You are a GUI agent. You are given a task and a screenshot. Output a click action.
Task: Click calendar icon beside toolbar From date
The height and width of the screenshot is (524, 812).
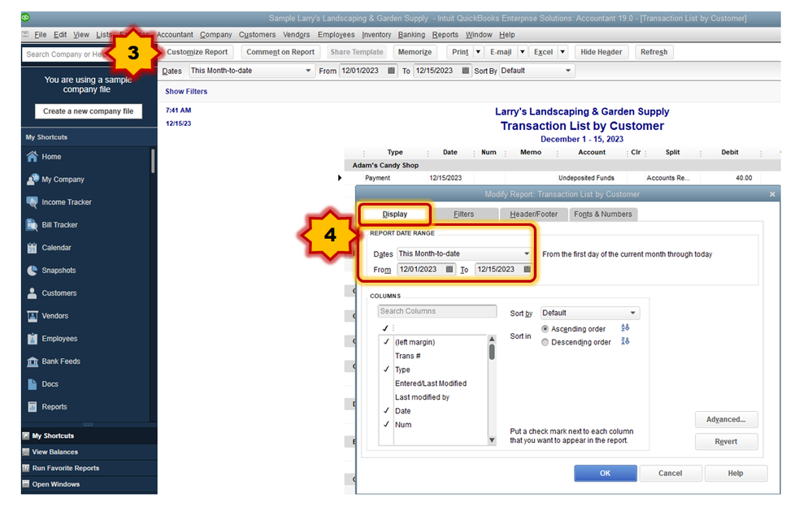(391, 71)
